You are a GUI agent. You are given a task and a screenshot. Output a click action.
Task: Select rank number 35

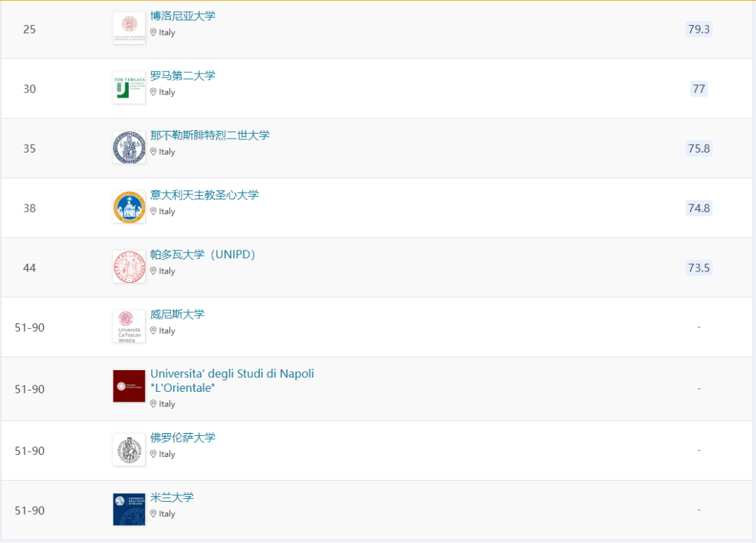(x=29, y=149)
